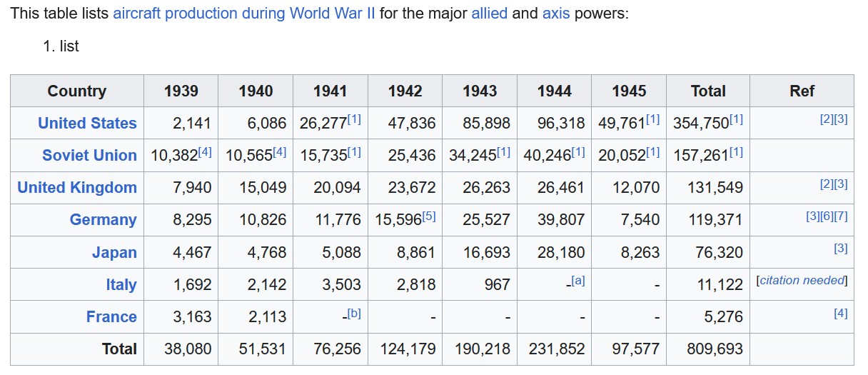
Task: Click reference [1] beside United States total 354,750
Action: (x=736, y=119)
